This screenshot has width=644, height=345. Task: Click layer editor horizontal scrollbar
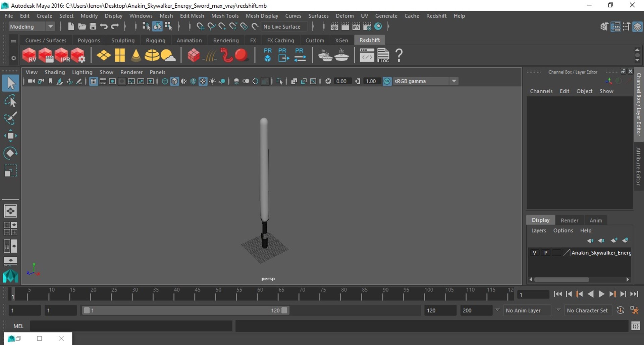point(561,280)
